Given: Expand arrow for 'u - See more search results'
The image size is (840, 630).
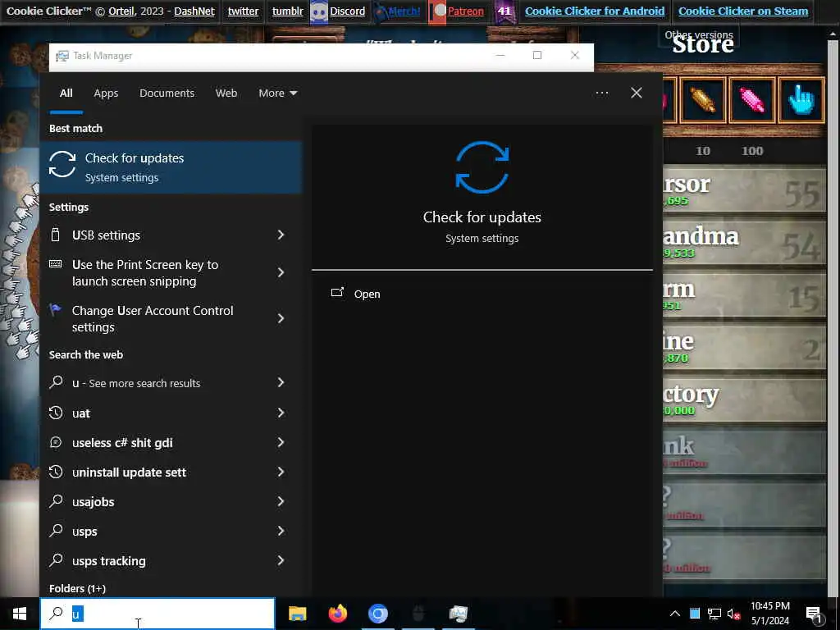Looking at the screenshot, I should click(281, 382).
